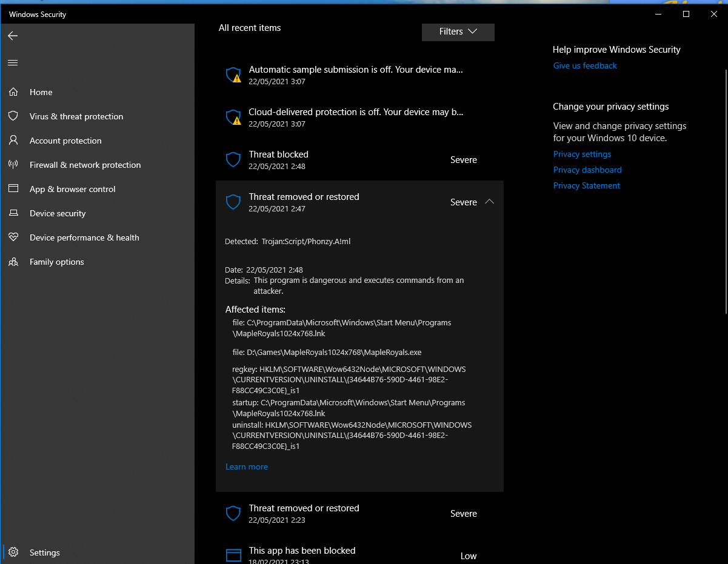Click the Family options people icon
Viewport: 728px width, 564px height.
[x=13, y=262]
